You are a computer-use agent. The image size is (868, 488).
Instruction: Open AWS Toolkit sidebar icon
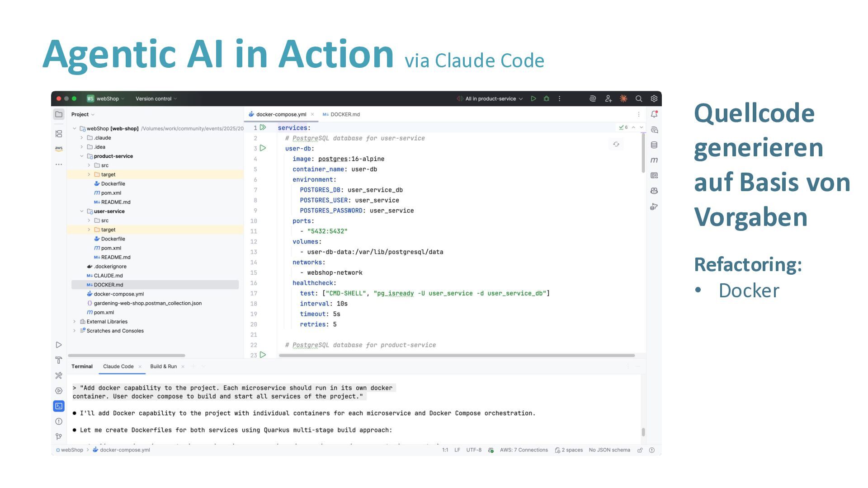[59, 148]
